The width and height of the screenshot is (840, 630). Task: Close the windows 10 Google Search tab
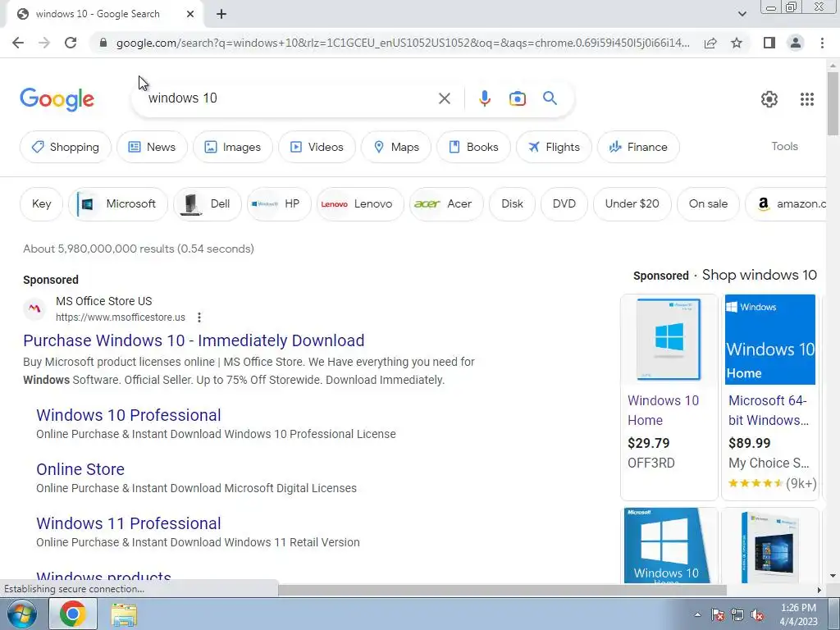click(x=190, y=15)
